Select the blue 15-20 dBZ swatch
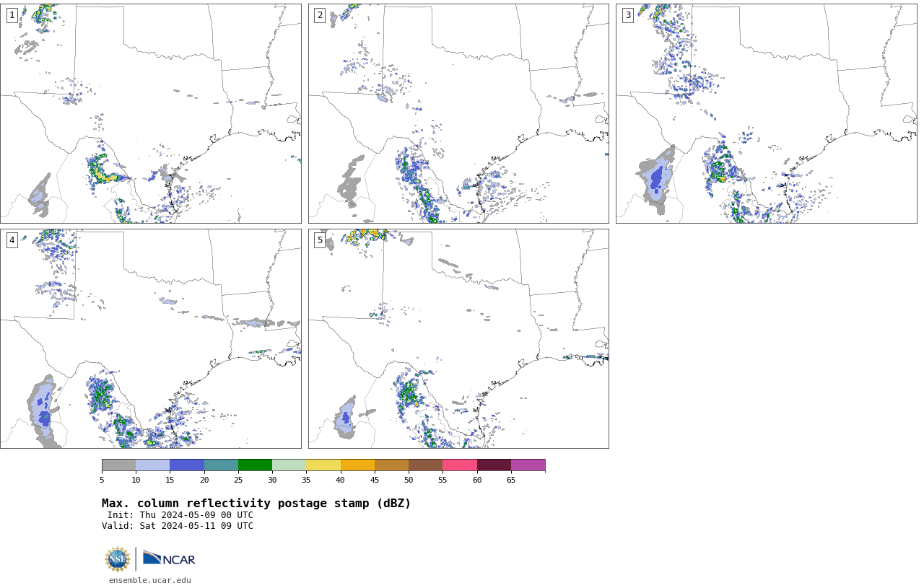The height and width of the screenshot is (588, 924). click(187, 465)
